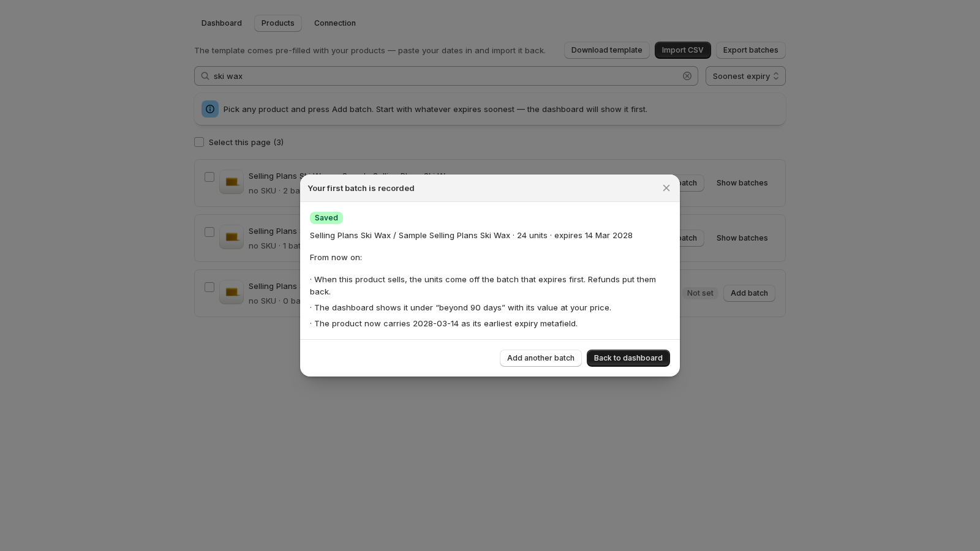The height and width of the screenshot is (551, 980).
Task: Focus the ski wax search input
Action: coord(446,76)
